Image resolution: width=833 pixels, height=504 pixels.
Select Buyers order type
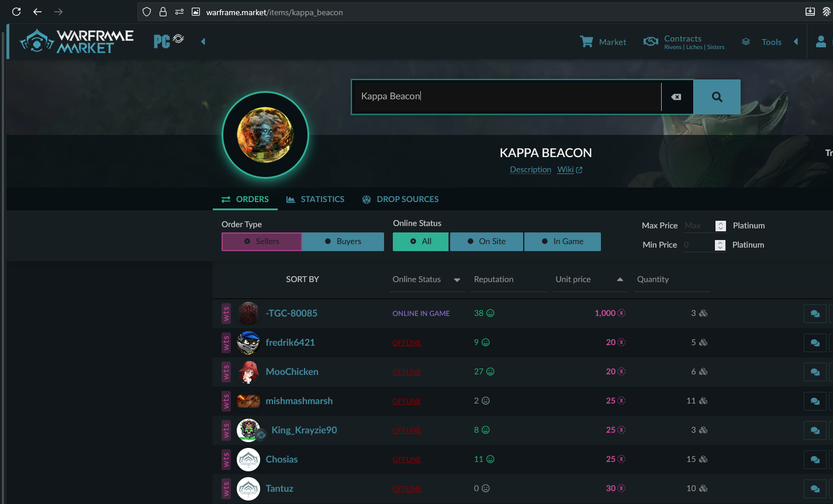coord(343,241)
